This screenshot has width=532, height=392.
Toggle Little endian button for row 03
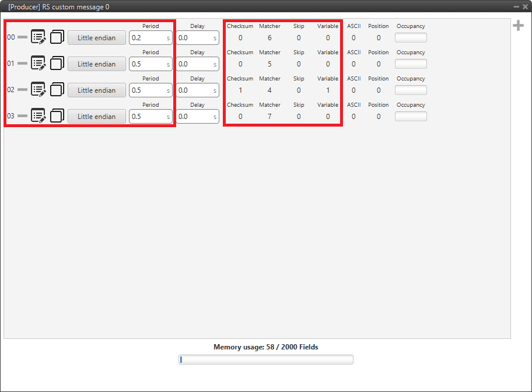(97, 117)
